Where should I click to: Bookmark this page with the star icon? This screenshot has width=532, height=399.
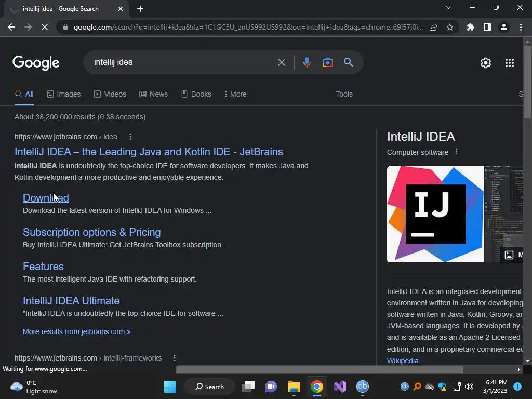449,27
